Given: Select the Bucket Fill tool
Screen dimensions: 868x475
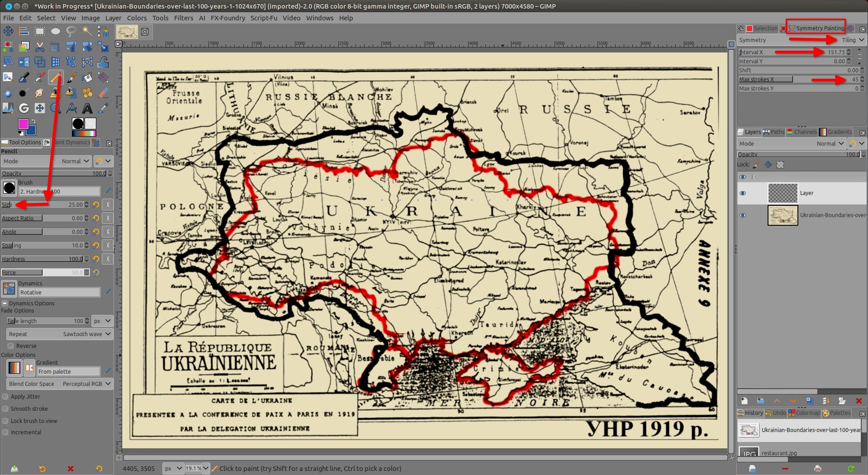Looking at the screenshot, I should [87, 77].
